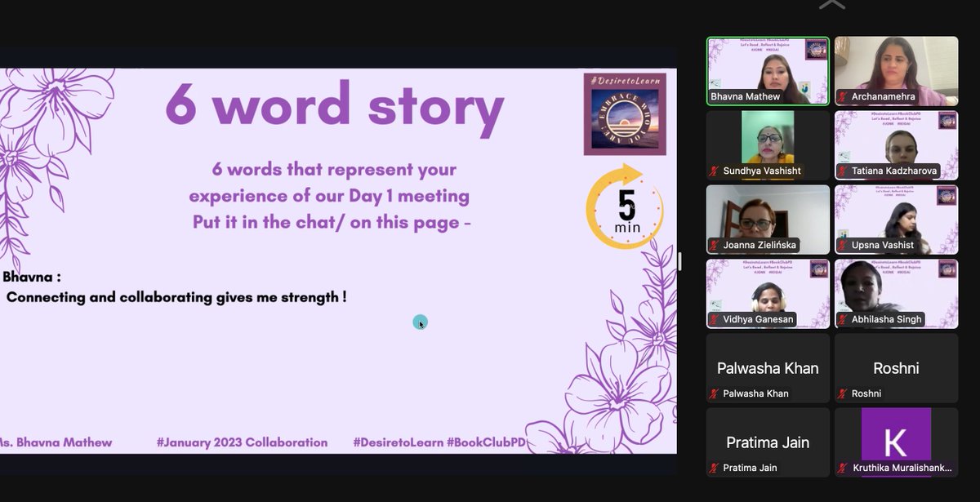Select Pratima Jain's large name tile
This screenshot has width=980, height=502.
768,442
